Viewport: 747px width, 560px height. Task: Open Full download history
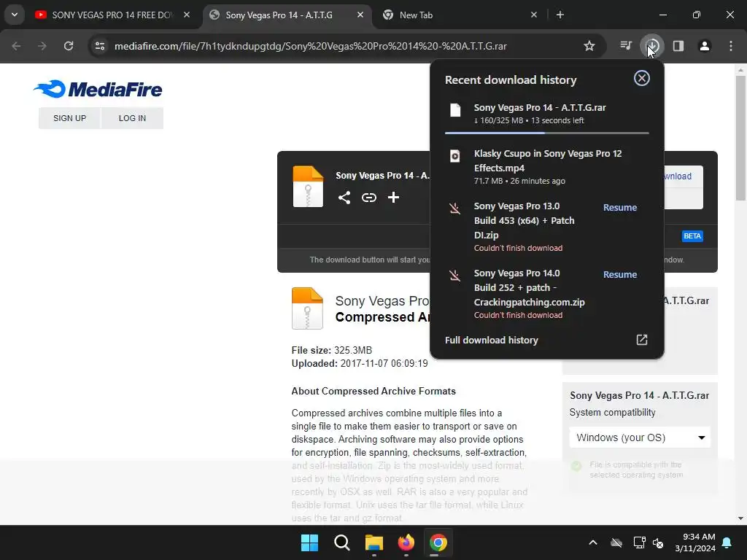[x=491, y=340]
